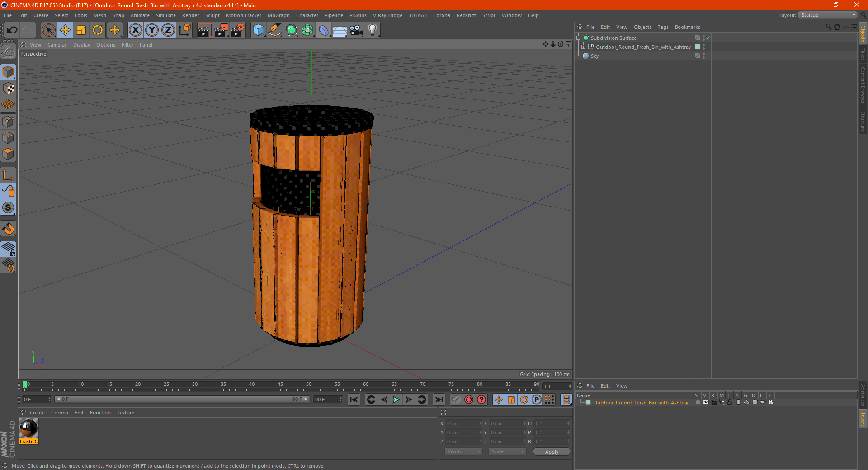Toggle Sky object visibility dots
868x470 pixels.
(x=703, y=56)
